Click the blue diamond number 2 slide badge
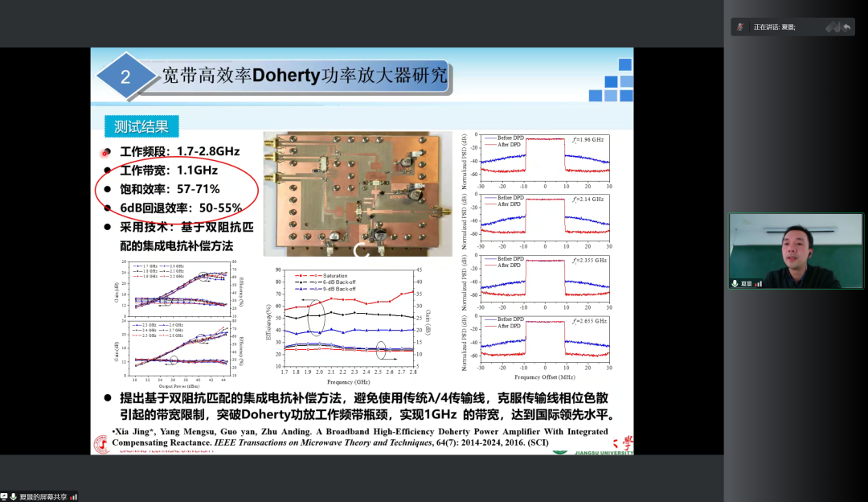Image resolution: width=868 pixels, height=502 pixels. point(125,77)
